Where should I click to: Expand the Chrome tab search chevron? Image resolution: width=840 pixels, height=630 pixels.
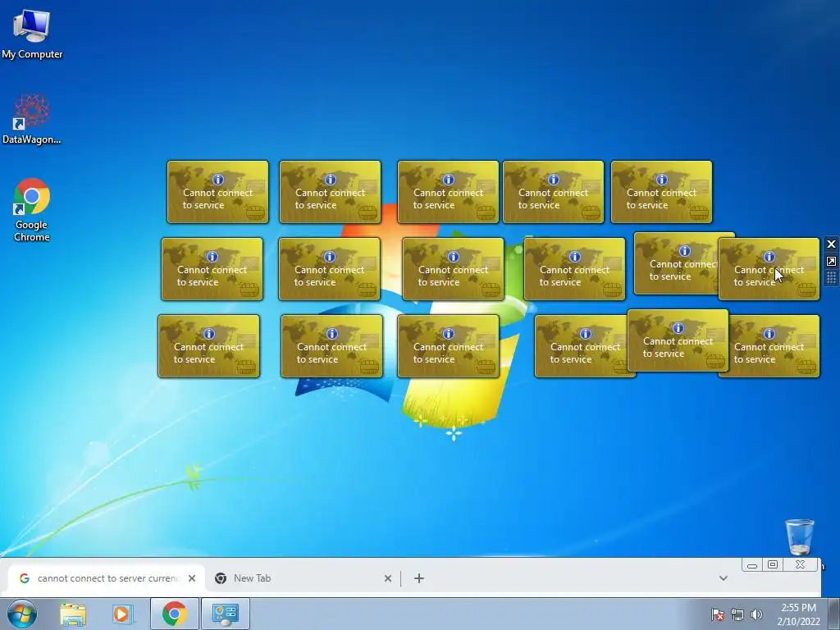(x=724, y=578)
